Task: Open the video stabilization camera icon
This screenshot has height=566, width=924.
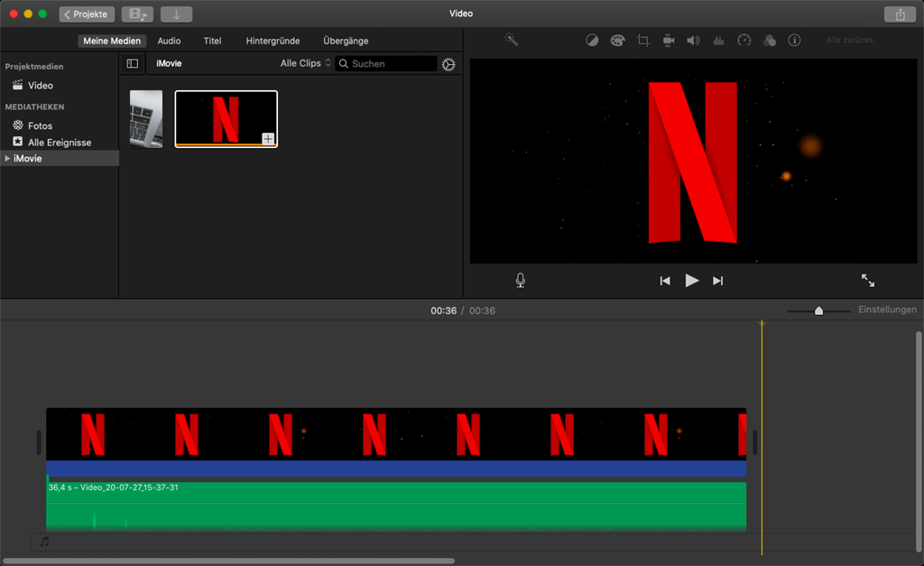Action: click(x=669, y=40)
